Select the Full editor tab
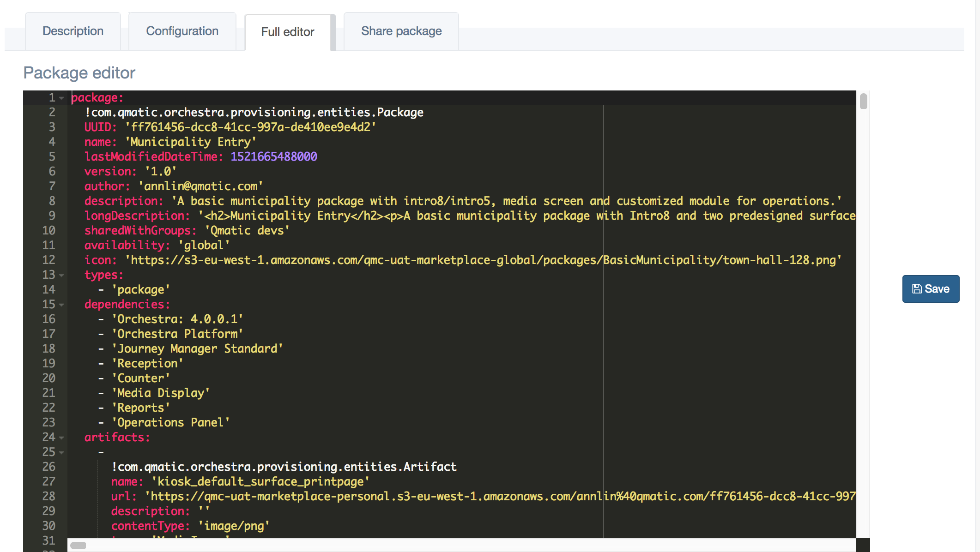980x552 pixels. coord(287,32)
